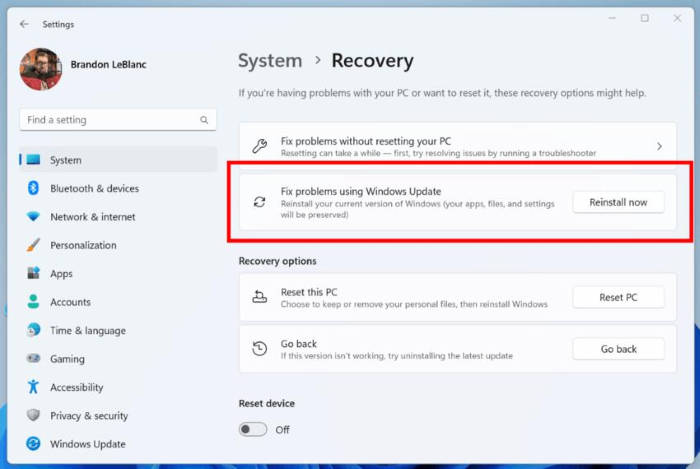The width and height of the screenshot is (700, 469).
Task: Click the Reset this PC icon
Action: pyautogui.click(x=260, y=297)
